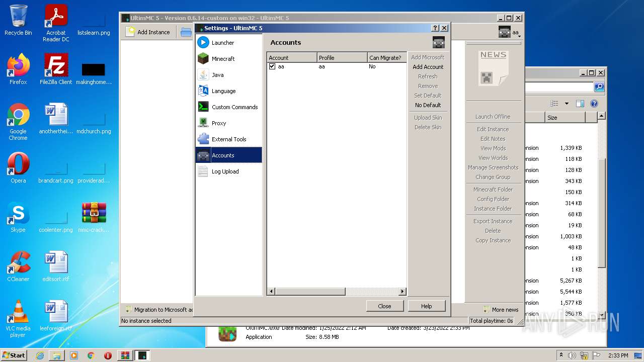Click the Refresh account button

pyautogui.click(x=428, y=76)
